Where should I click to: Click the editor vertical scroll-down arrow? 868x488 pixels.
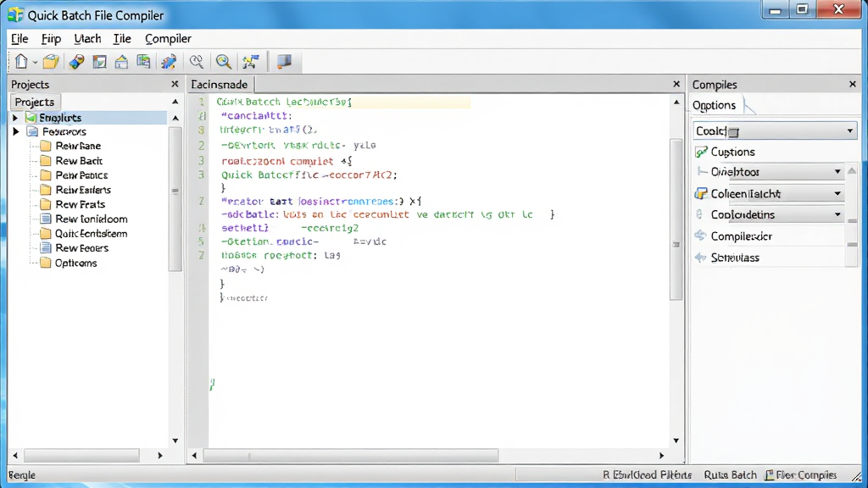676,441
